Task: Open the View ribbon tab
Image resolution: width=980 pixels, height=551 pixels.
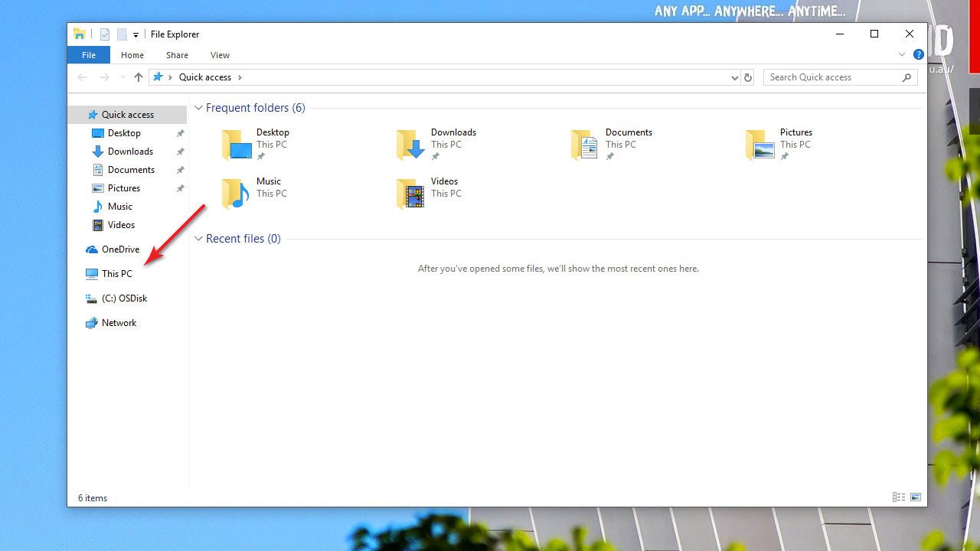Action: (x=220, y=55)
